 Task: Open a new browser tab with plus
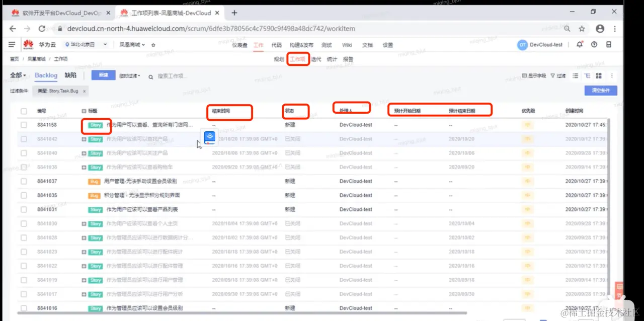tap(234, 13)
